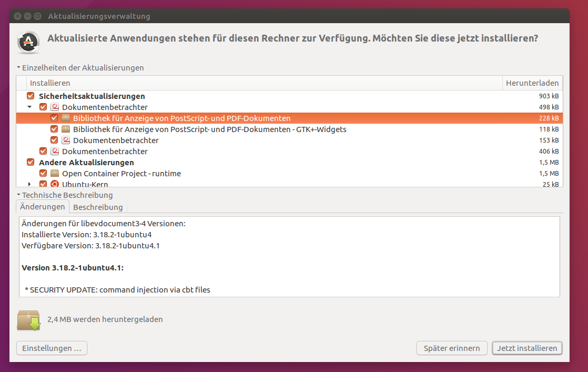Switch to the Beschreibung tab
This screenshot has height=372, width=588.
pos(98,207)
